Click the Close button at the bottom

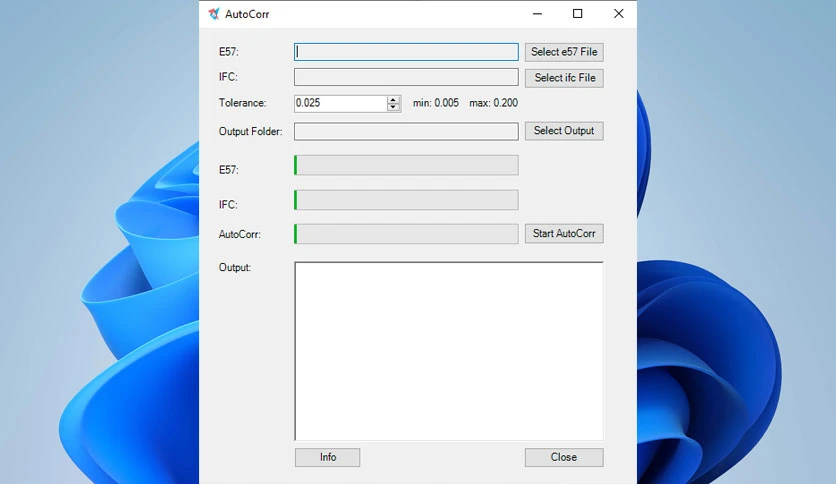(x=564, y=457)
